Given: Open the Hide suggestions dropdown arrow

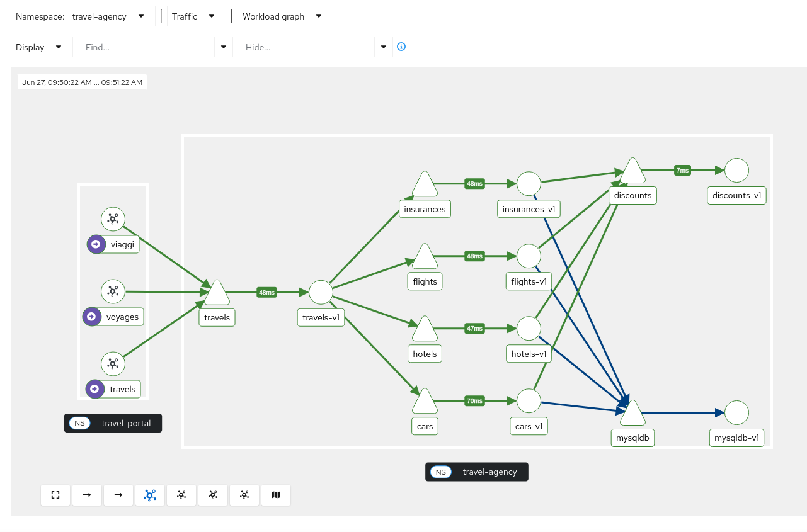Looking at the screenshot, I should pos(384,47).
